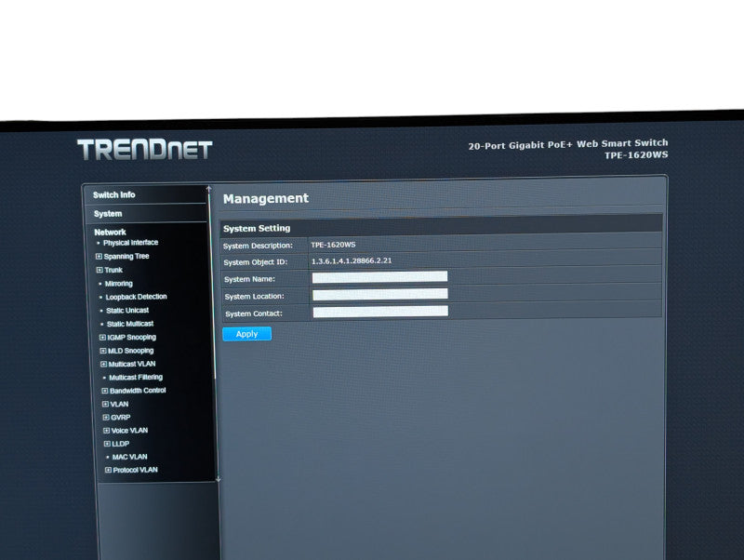
Task: Click the sidebar scrollbar down arrow
Action: tap(218, 479)
